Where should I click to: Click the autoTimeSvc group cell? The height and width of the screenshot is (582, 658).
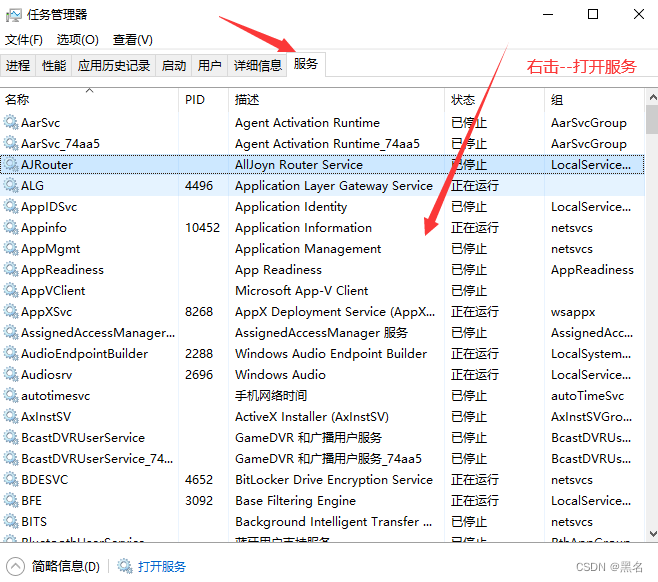tap(587, 395)
